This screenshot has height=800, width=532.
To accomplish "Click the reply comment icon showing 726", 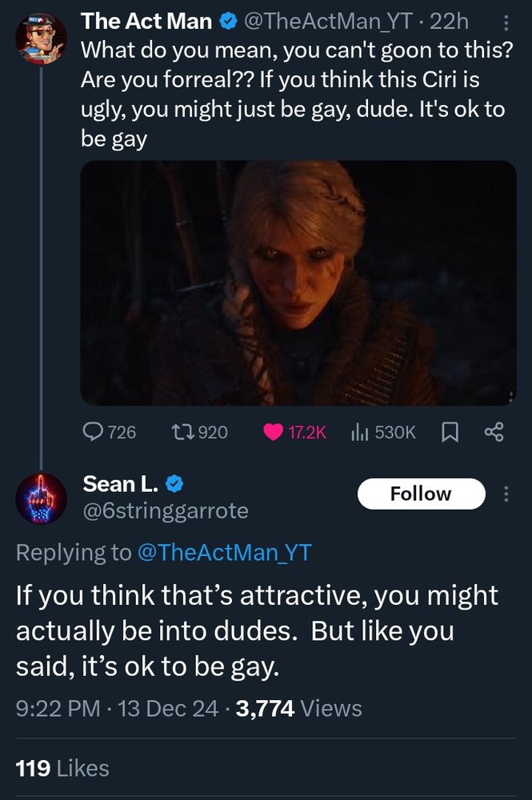I will [x=94, y=432].
